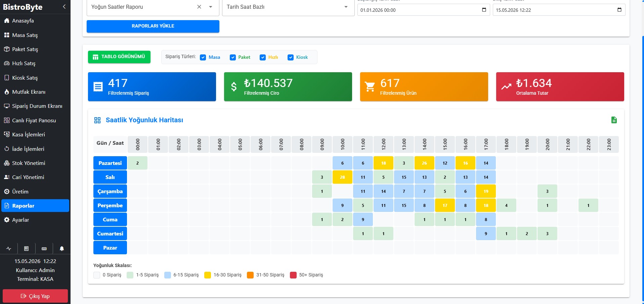644x304 pixels.
Task: Open Ayarlar settings
Action: (x=35, y=220)
